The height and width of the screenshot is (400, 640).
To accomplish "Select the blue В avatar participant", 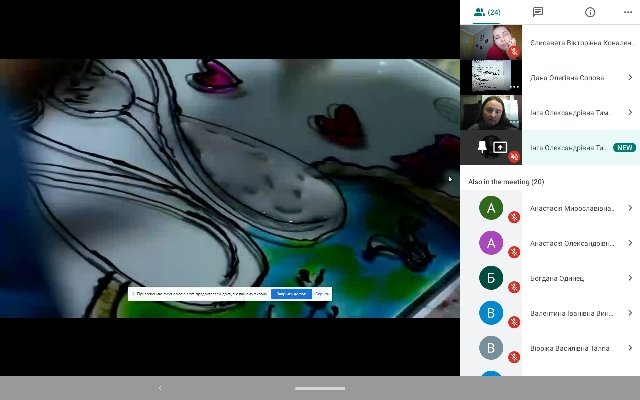I will [x=491, y=313].
